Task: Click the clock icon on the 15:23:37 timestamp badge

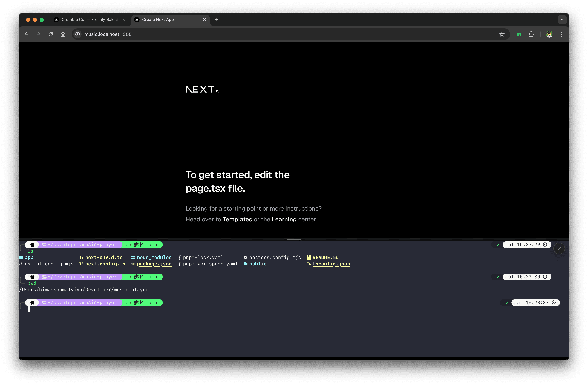Action: (554, 302)
